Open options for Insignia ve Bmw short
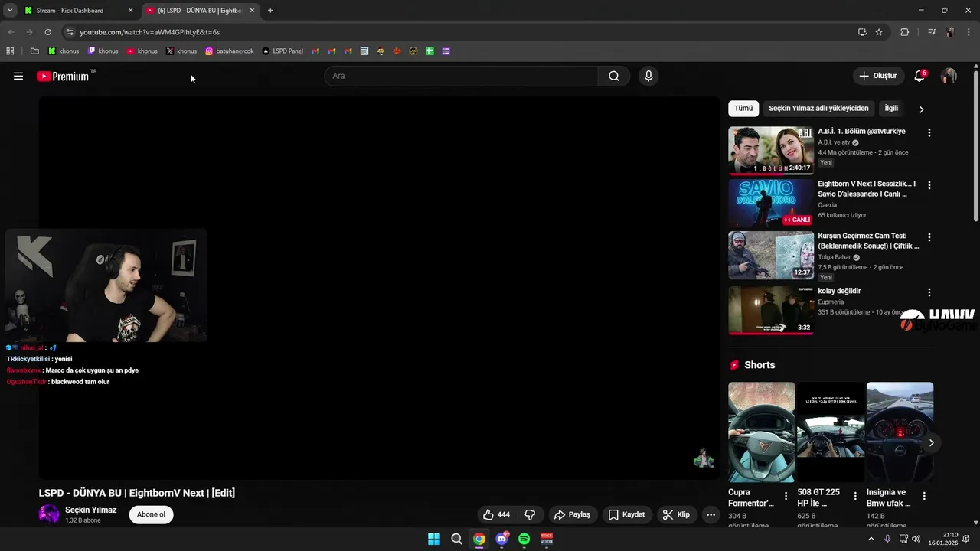 point(924,496)
